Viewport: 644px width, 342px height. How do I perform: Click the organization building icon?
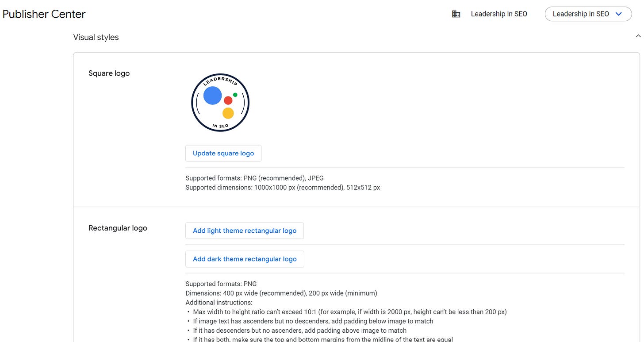point(456,14)
